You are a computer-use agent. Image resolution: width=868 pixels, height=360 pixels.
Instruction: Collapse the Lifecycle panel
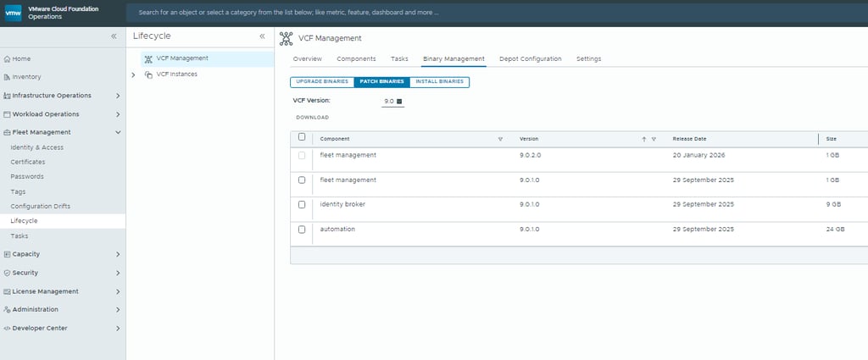tap(262, 36)
